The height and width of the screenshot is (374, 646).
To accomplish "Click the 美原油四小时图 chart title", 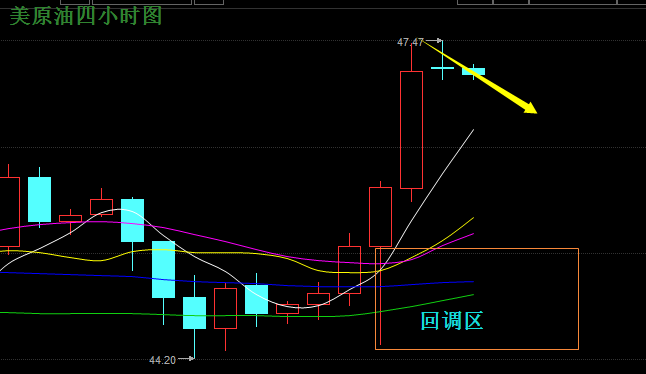I will point(86,16).
